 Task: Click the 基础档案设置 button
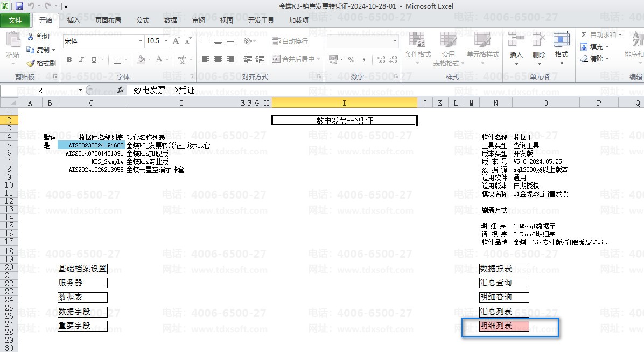82,269
